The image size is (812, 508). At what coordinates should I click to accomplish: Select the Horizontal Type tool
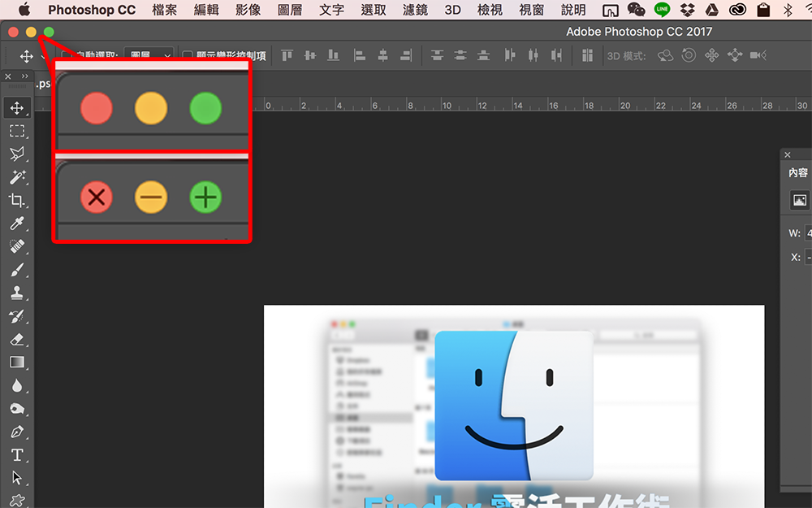coord(17,455)
